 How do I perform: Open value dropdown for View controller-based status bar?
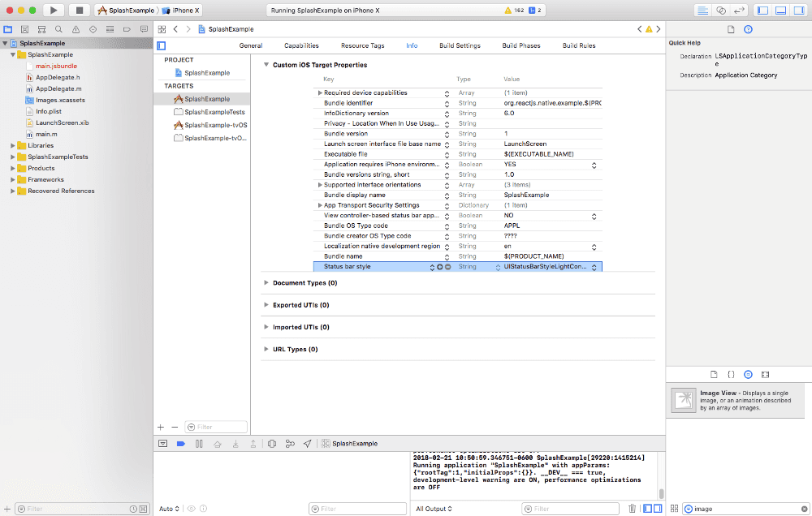click(594, 217)
